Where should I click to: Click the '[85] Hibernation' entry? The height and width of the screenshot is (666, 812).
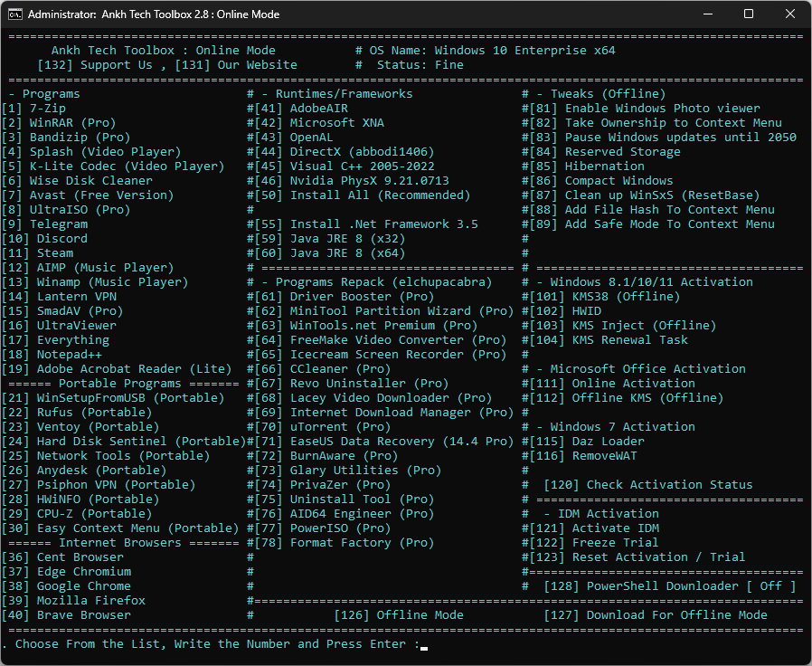pyautogui.click(x=587, y=166)
